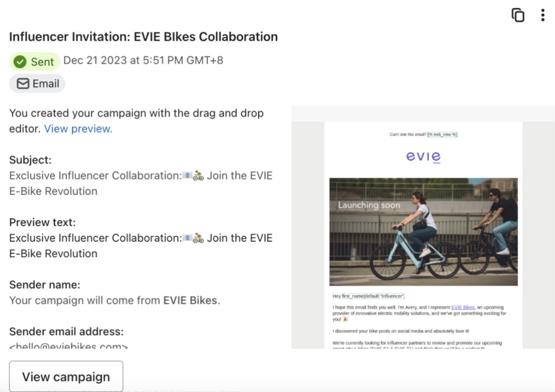The width and height of the screenshot is (555, 392).
Task: Click the party popper emoji in email body
Action: pyautogui.click(x=345, y=319)
